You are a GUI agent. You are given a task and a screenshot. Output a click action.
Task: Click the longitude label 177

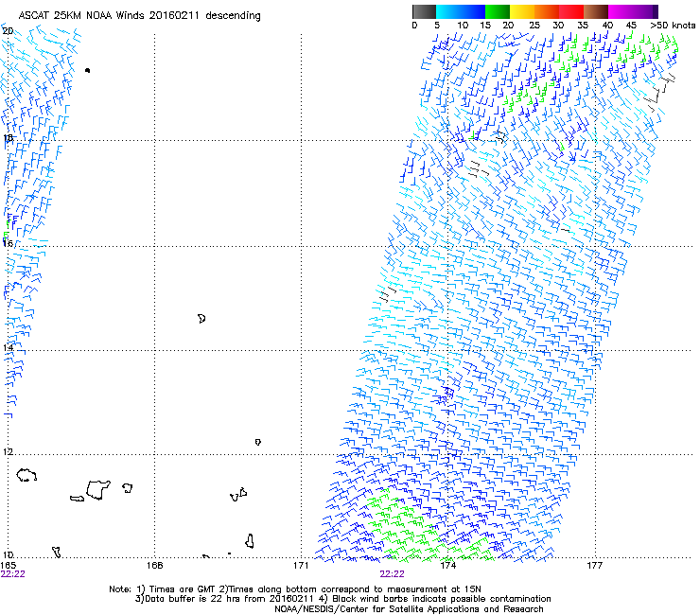pos(594,566)
